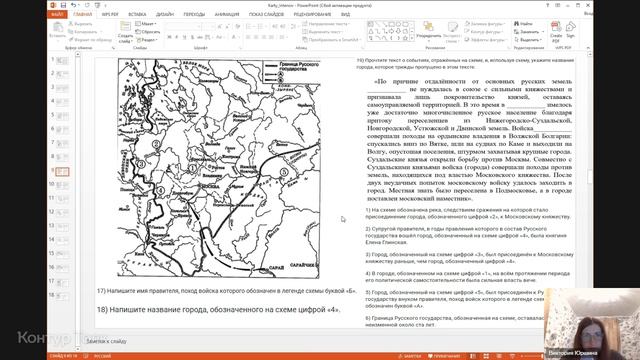The image size is (640, 360).
Task: Toggle Примечания comments in status bar
Action: (x=444, y=356)
